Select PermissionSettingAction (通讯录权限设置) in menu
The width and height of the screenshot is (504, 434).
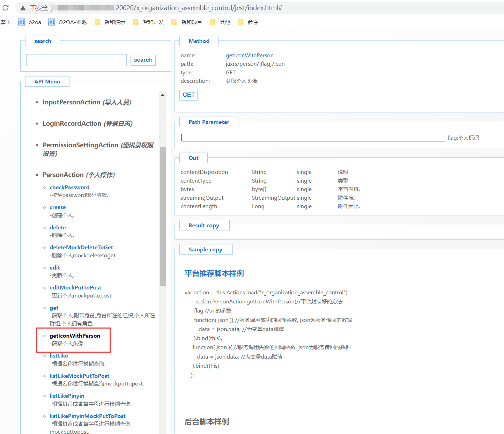98,149
